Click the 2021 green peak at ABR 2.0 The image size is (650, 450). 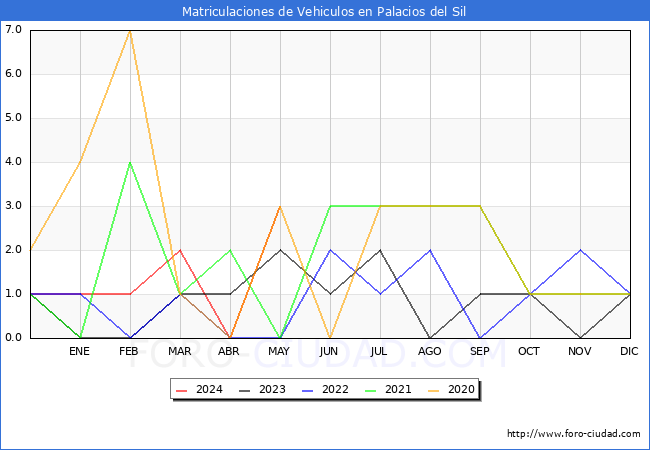pyautogui.click(x=230, y=250)
